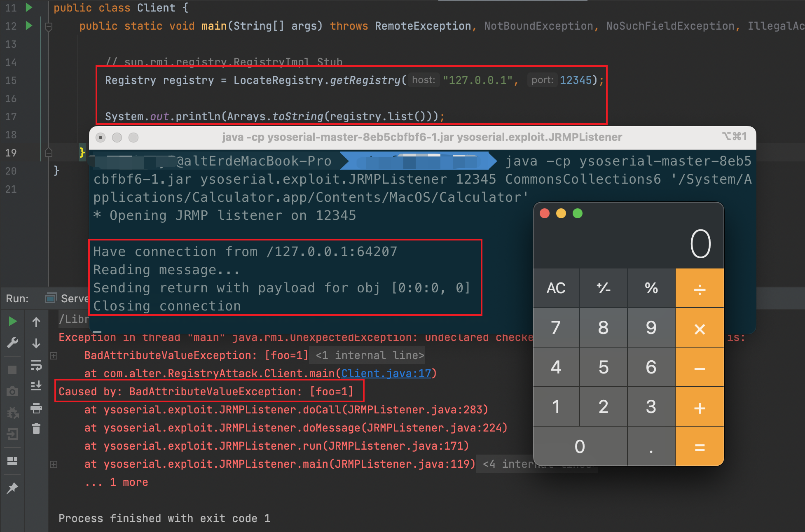Click the multiply key in Calculator

[700, 328]
